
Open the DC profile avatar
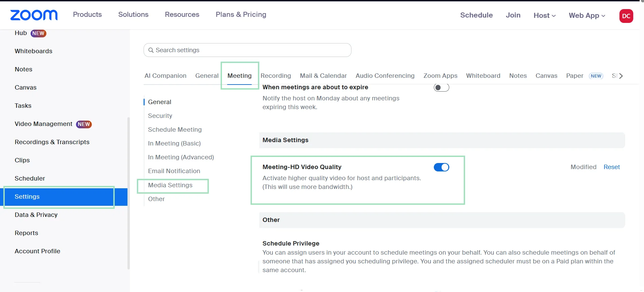pos(626,16)
